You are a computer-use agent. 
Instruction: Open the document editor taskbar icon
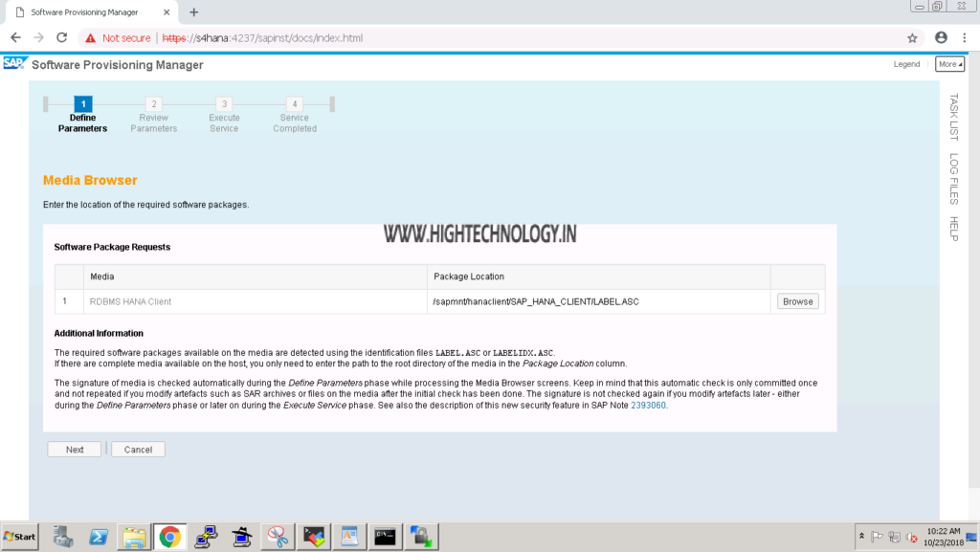tap(349, 537)
